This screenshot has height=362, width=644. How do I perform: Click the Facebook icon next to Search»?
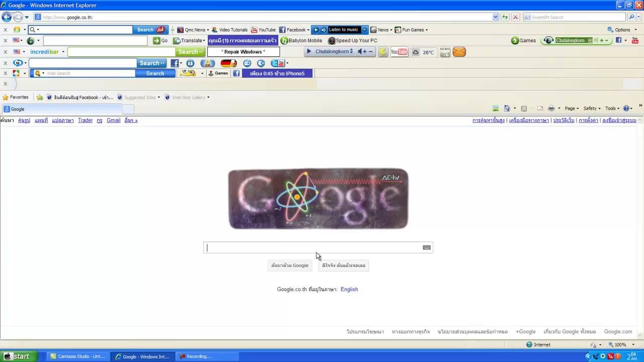[175, 63]
